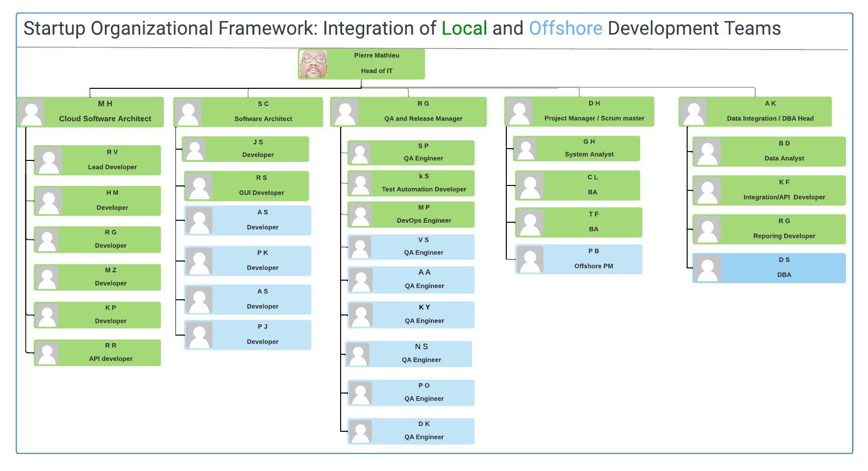Select 'Data Integration / DBA Head' text
This screenshot has height=471, width=868.
(x=770, y=118)
